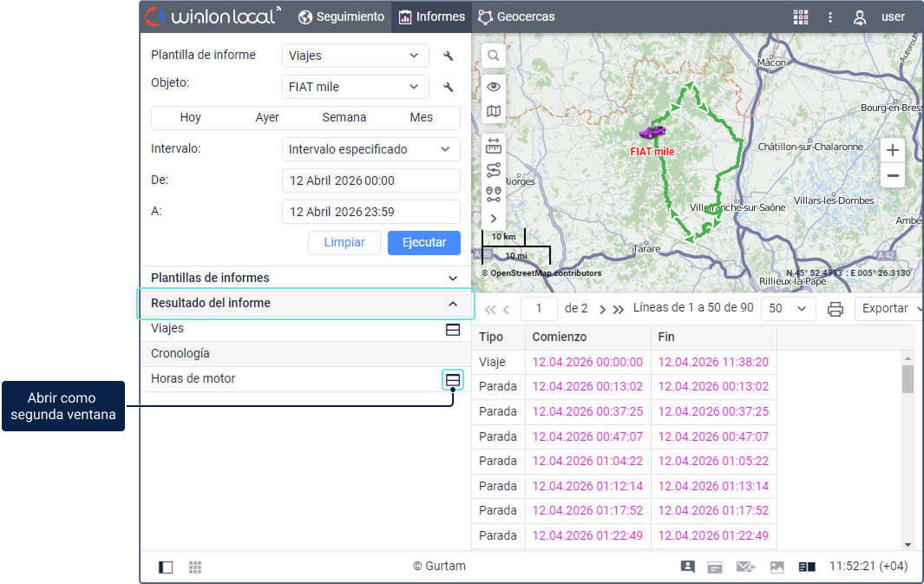Edit report template wrench icon next to Viajes

(x=449, y=56)
